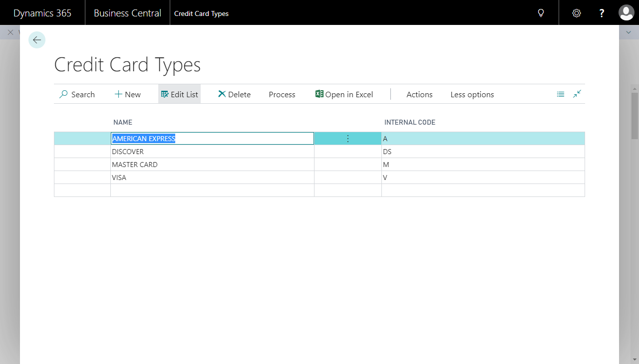Click Search in the action bar

pos(77,94)
